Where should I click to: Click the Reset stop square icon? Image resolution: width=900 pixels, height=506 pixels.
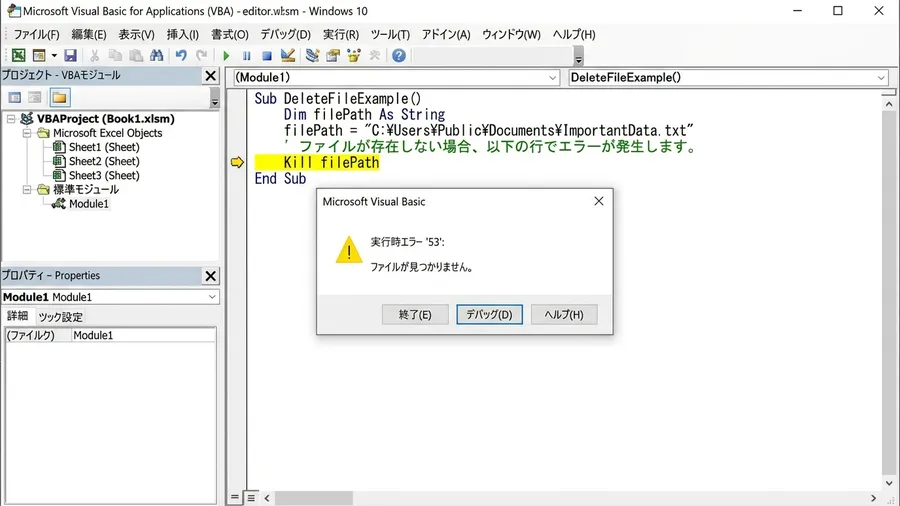coord(267,56)
